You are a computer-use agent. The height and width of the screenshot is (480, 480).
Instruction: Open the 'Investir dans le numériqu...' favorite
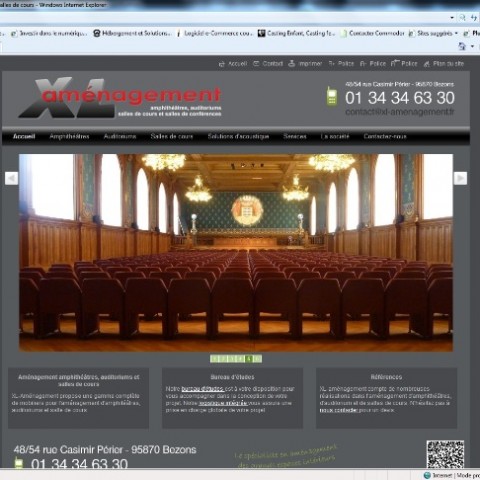(x=49, y=33)
